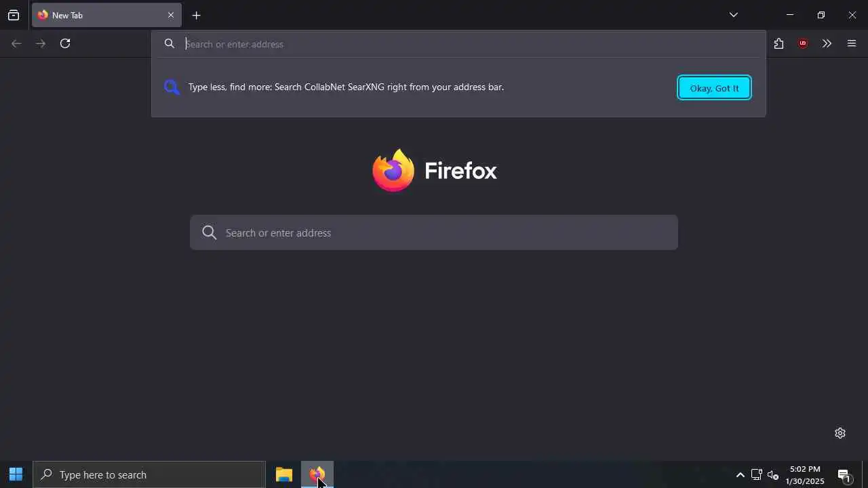
Task: Open the Firefox application menu
Action: 852,43
